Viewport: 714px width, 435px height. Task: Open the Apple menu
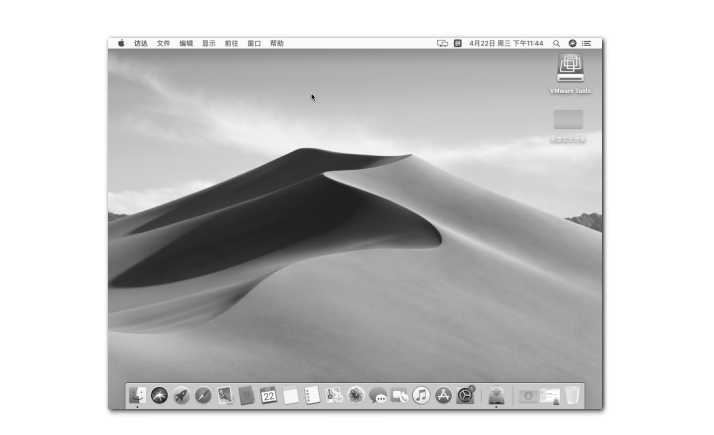[x=121, y=43]
